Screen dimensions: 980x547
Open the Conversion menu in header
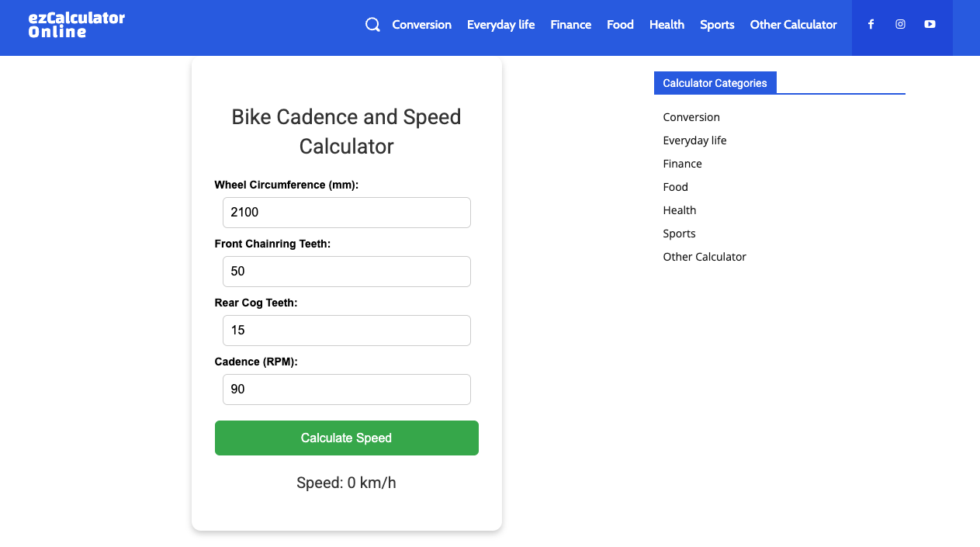click(x=421, y=25)
